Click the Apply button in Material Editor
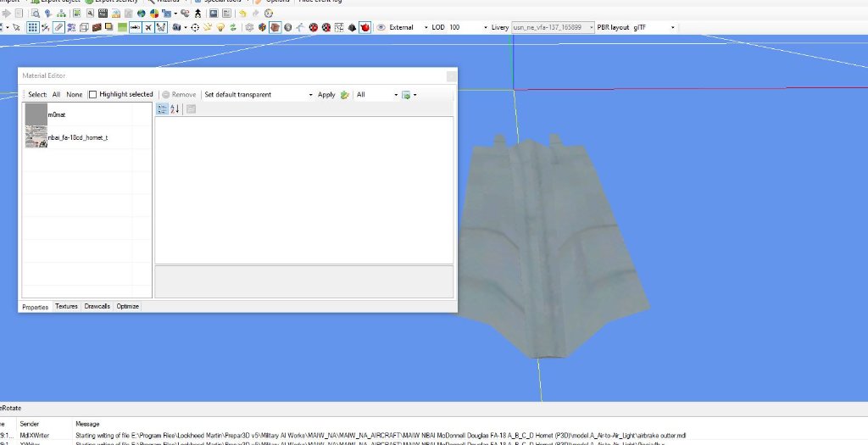868x445 pixels. coord(326,95)
